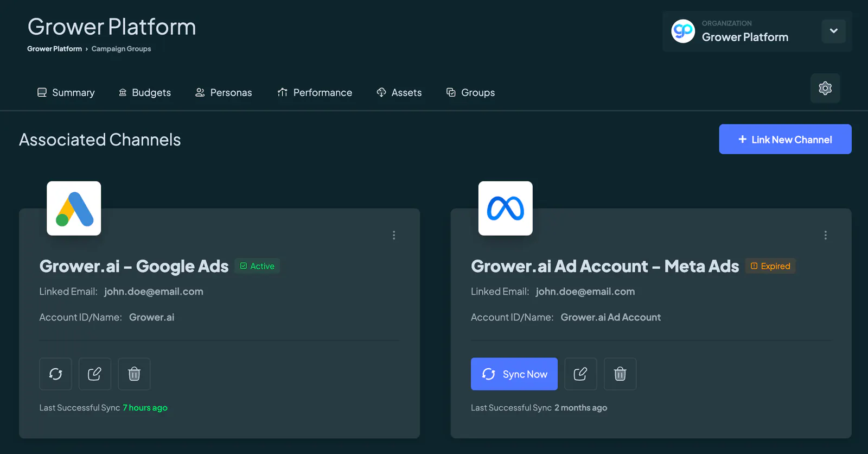Click the Associated Channels heading
This screenshot has width=868, height=454.
point(100,140)
